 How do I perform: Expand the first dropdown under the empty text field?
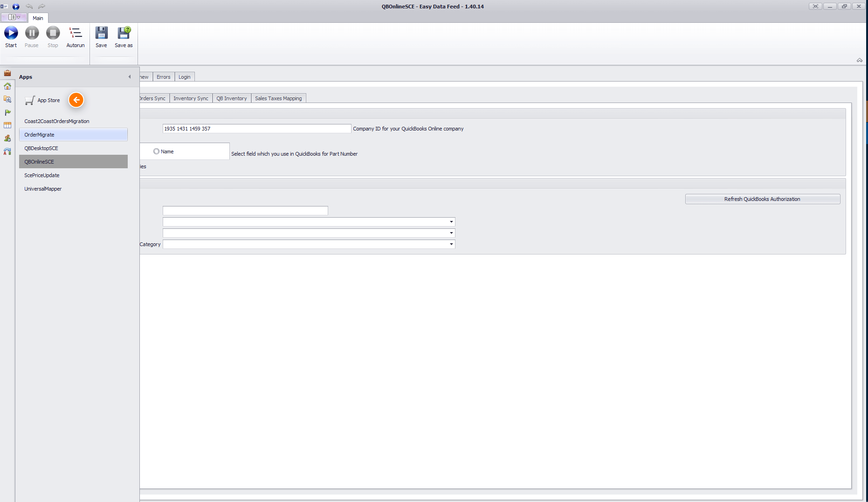(451, 222)
